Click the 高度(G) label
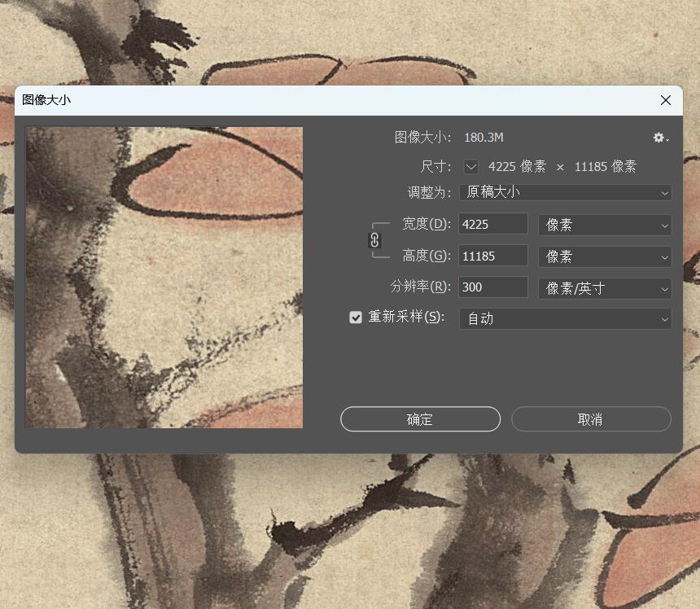The width and height of the screenshot is (700, 609). point(427,256)
